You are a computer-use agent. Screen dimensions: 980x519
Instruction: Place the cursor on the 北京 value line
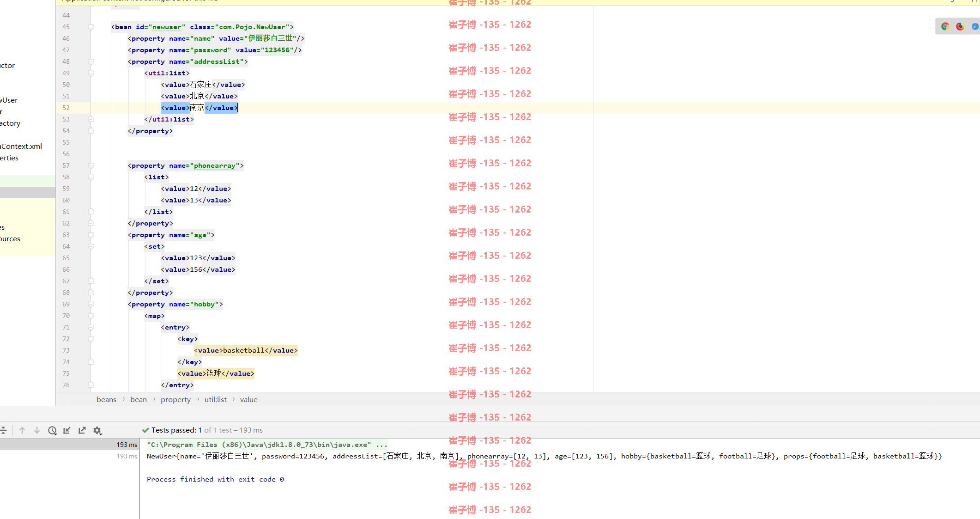[x=199, y=96]
